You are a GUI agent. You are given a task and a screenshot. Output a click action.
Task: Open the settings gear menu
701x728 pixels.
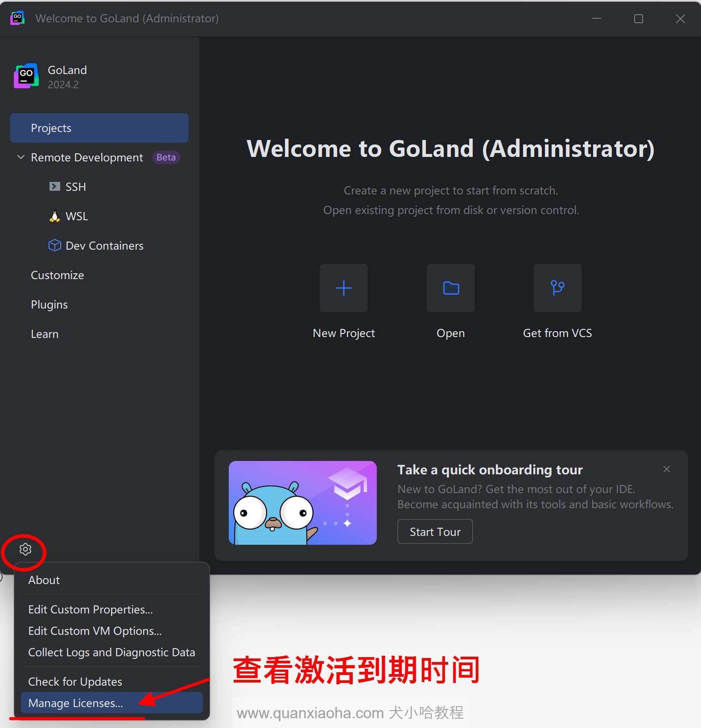pyautogui.click(x=25, y=549)
